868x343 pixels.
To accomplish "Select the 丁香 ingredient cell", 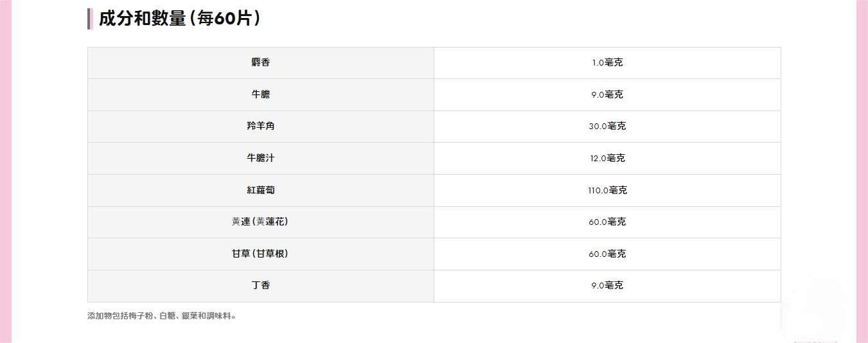I will (260, 285).
